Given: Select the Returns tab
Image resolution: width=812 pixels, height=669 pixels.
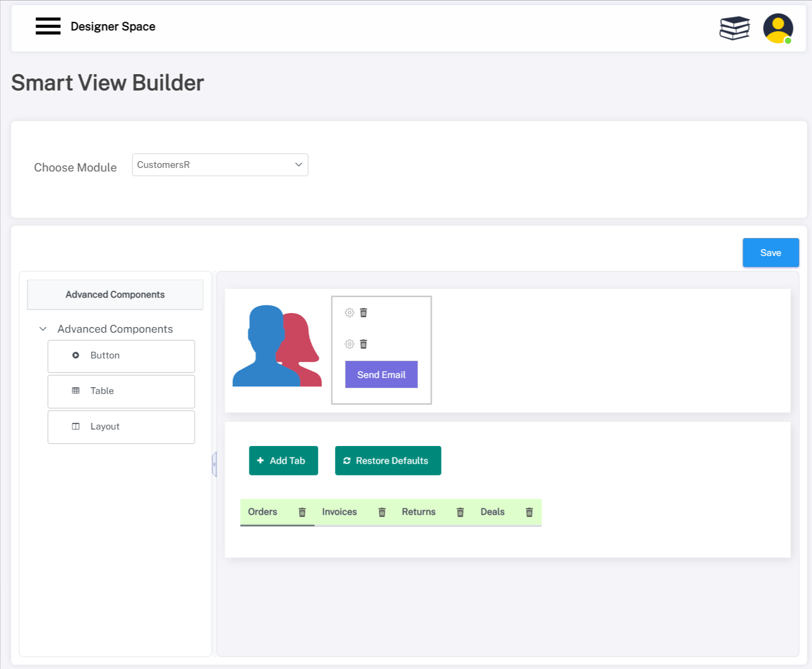Looking at the screenshot, I should (418, 512).
